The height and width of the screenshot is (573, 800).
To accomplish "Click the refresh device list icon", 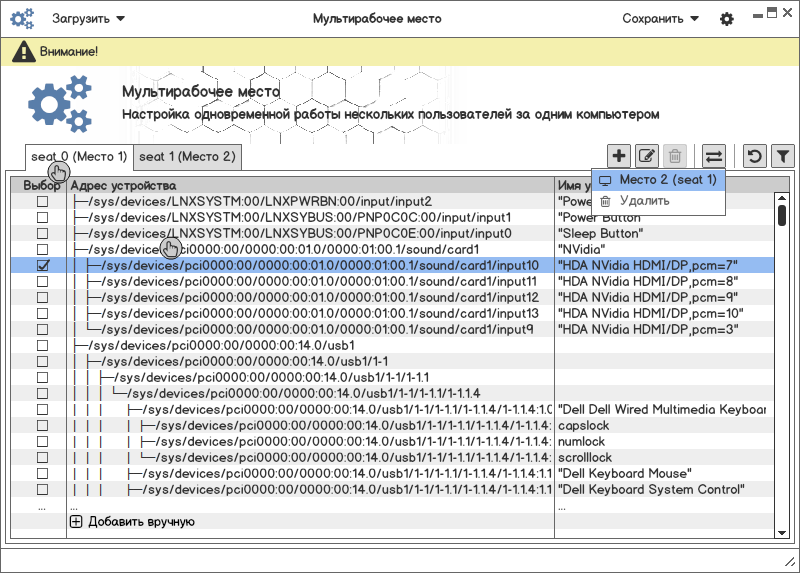I will [755, 156].
